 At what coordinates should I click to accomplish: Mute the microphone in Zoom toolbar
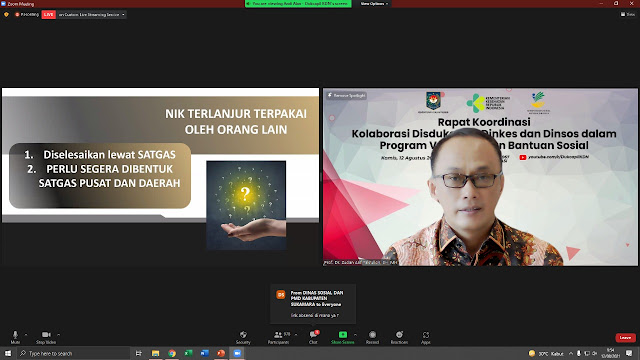pyautogui.click(x=15, y=337)
